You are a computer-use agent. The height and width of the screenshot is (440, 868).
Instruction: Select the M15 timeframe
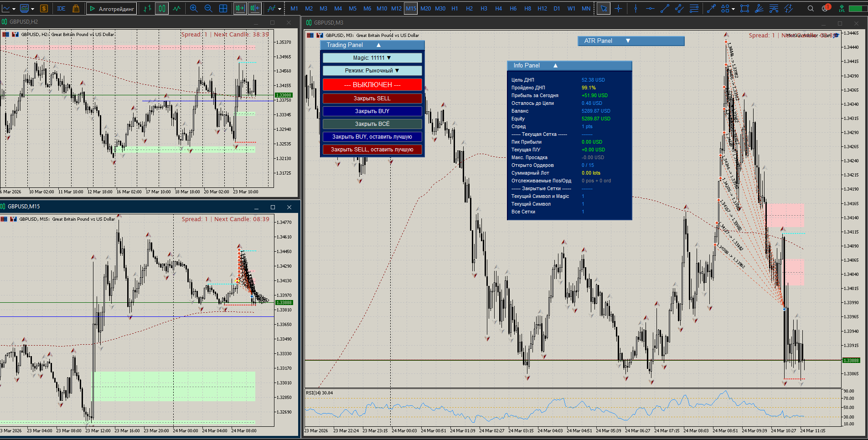pos(411,9)
